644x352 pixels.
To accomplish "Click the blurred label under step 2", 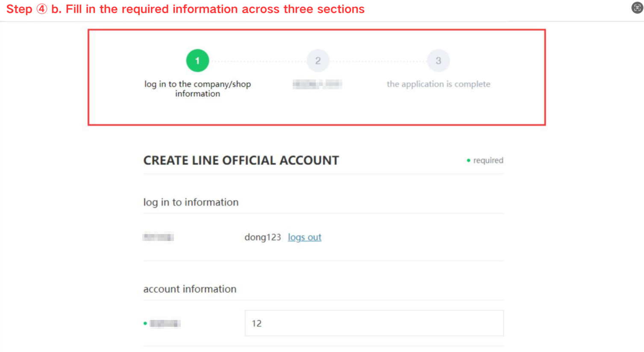I will click(317, 84).
